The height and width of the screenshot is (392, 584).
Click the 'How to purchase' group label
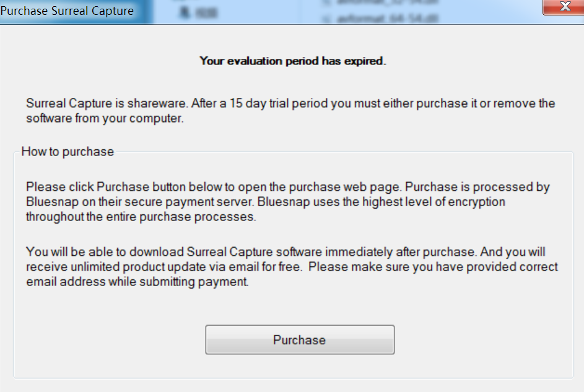point(68,152)
